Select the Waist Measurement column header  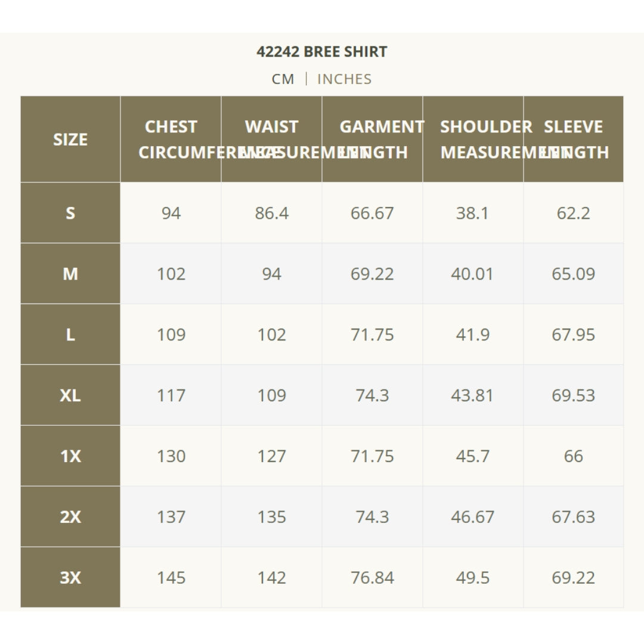tap(271, 139)
